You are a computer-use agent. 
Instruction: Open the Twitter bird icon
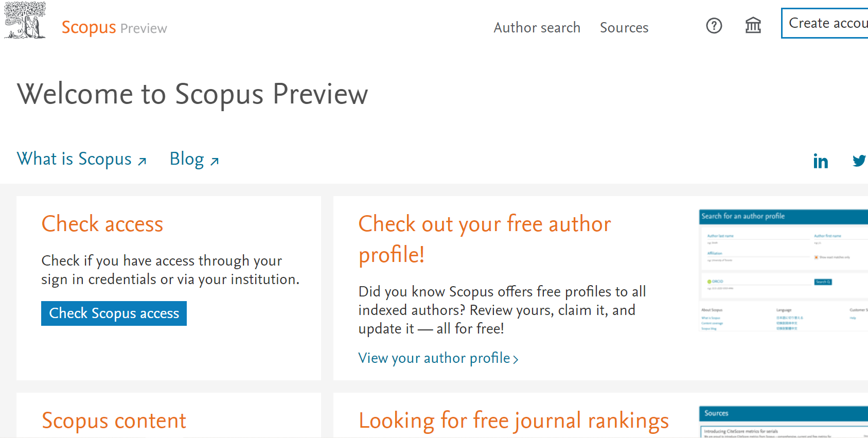859,161
